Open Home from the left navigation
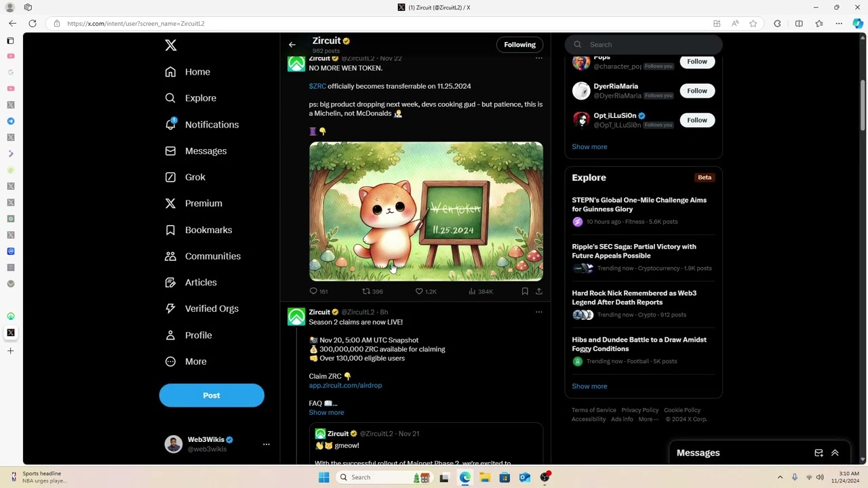The width and height of the screenshot is (868, 488). (188, 72)
